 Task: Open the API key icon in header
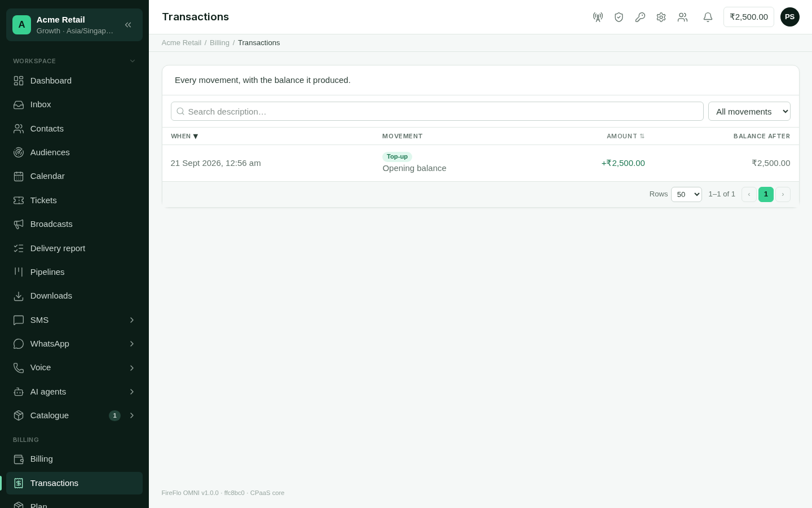(640, 17)
